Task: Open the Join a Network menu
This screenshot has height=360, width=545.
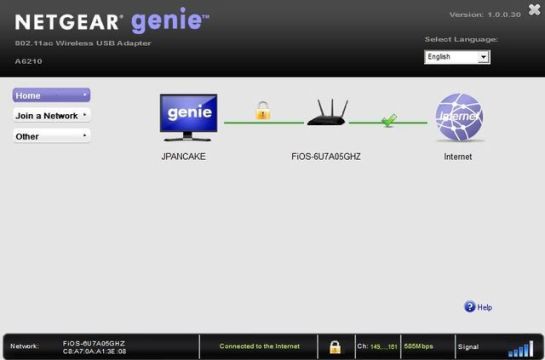Action: [51, 115]
